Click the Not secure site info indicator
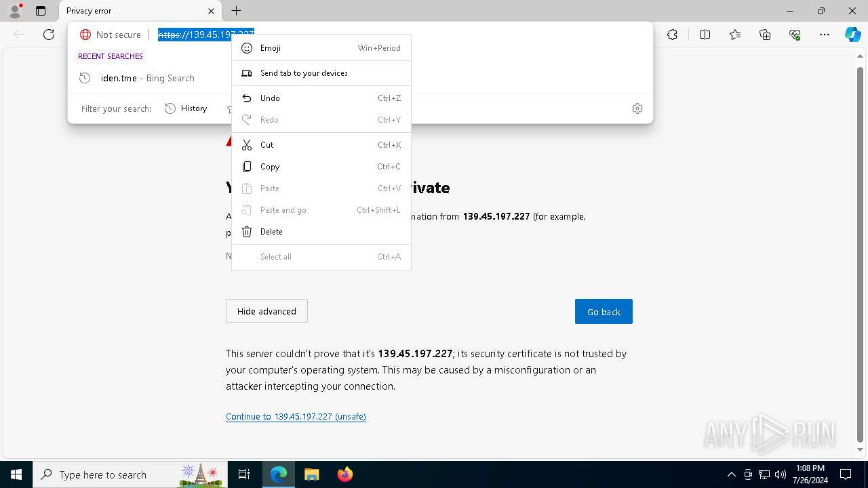This screenshot has height=488, width=868. (x=111, y=35)
